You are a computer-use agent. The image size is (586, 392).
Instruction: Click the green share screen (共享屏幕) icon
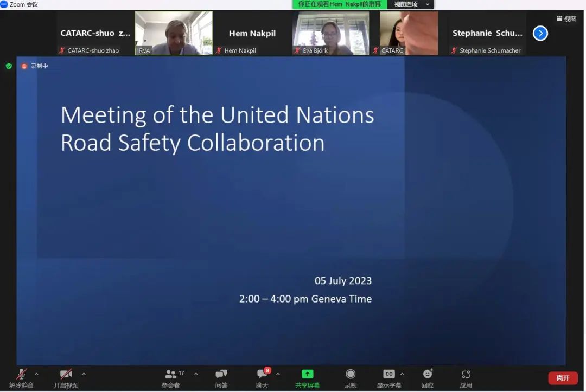pyautogui.click(x=307, y=374)
